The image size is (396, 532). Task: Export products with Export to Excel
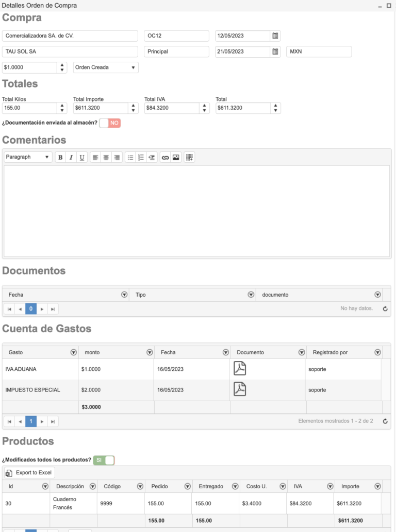[29, 473]
